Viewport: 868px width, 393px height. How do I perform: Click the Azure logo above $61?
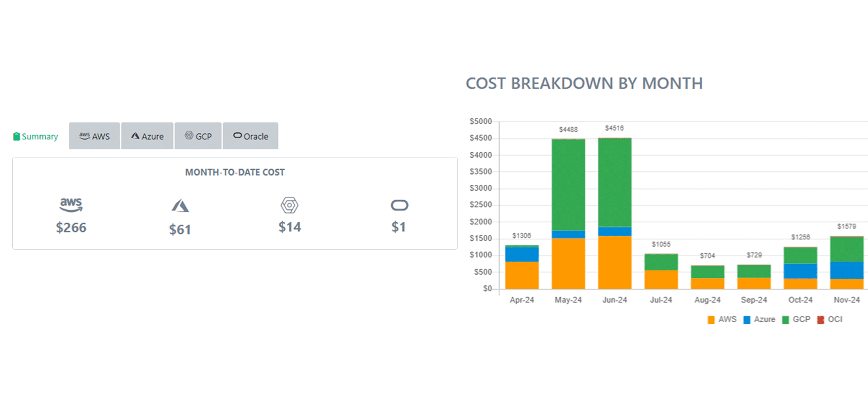[x=180, y=206]
